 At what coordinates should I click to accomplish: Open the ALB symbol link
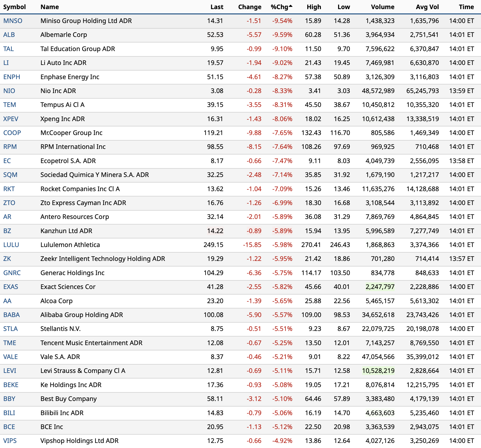[9, 35]
